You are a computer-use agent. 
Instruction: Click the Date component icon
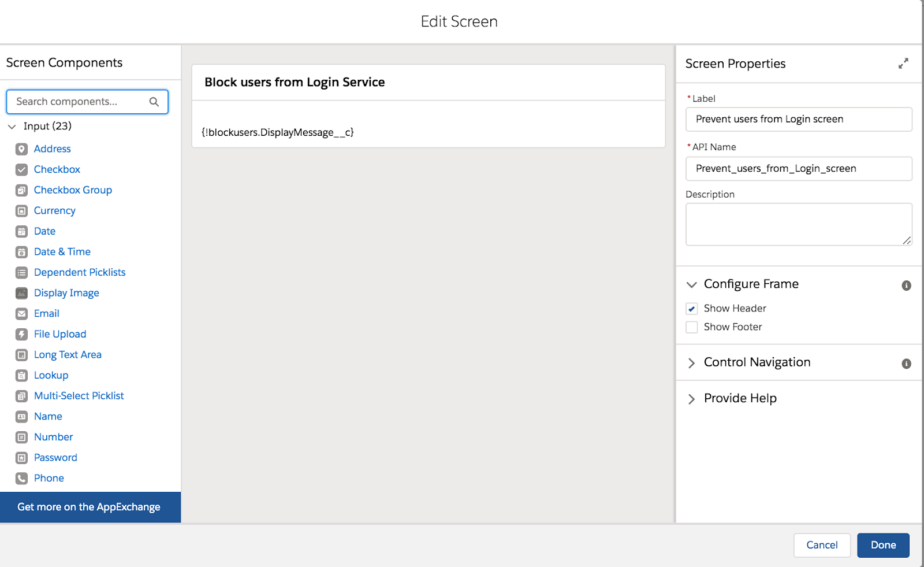pos(21,232)
